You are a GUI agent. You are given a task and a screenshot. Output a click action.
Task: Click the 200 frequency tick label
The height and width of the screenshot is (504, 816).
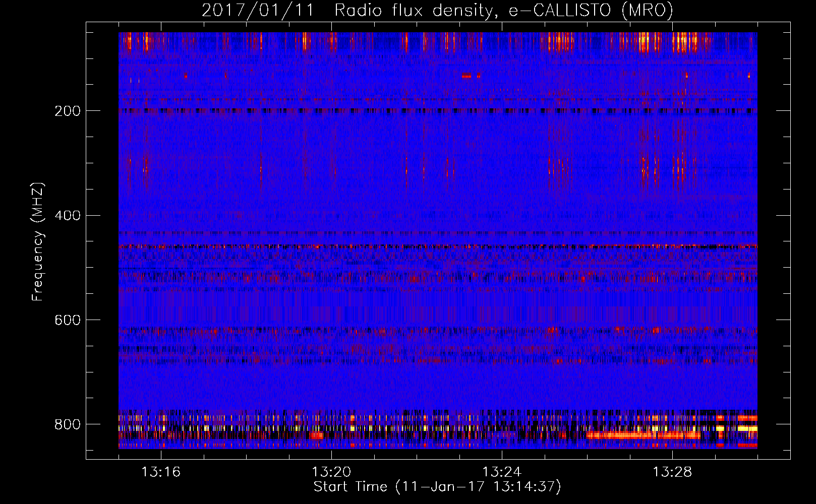pos(67,111)
